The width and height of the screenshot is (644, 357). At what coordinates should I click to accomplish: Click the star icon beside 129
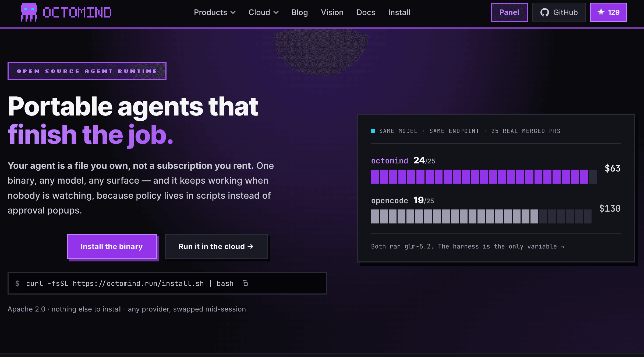(601, 12)
